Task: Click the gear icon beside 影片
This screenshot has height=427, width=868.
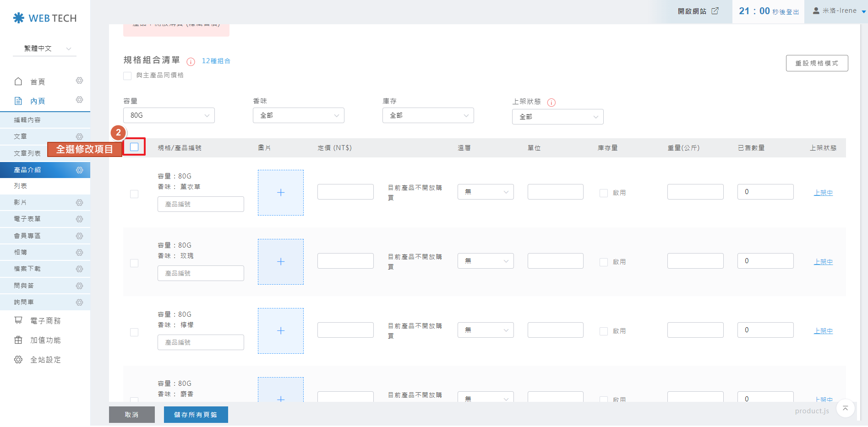Action: 79,203
